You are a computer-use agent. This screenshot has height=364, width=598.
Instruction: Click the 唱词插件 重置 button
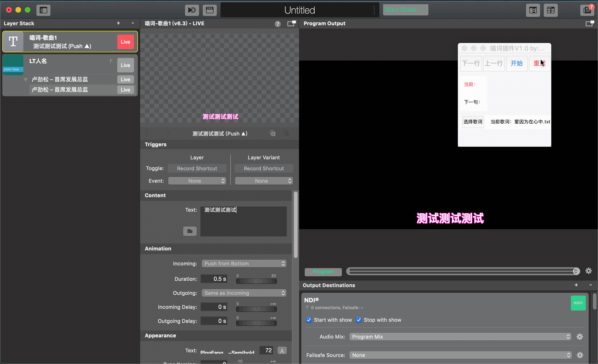(539, 63)
